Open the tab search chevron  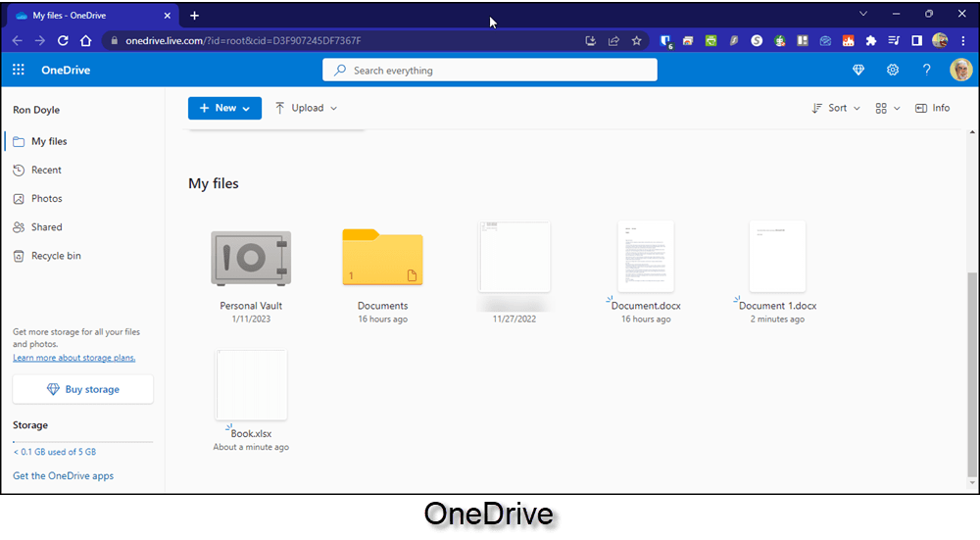(863, 14)
